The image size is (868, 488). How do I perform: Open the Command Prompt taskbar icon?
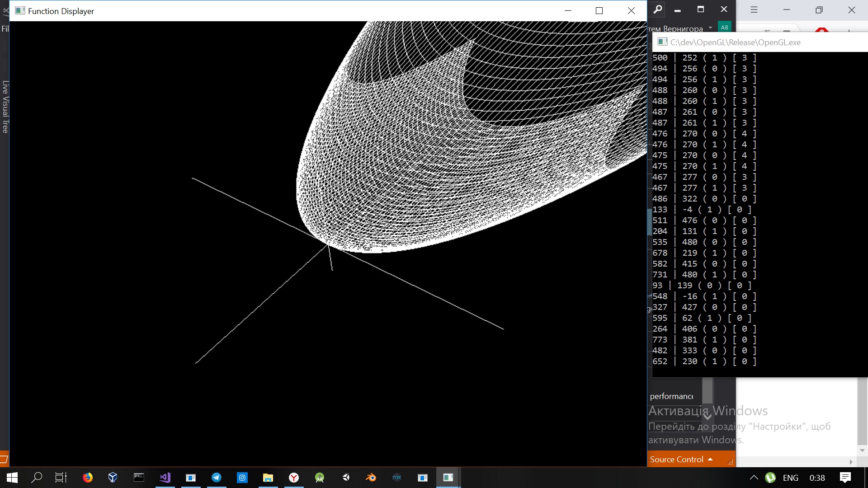pyautogui.click(x=139, y=478)
